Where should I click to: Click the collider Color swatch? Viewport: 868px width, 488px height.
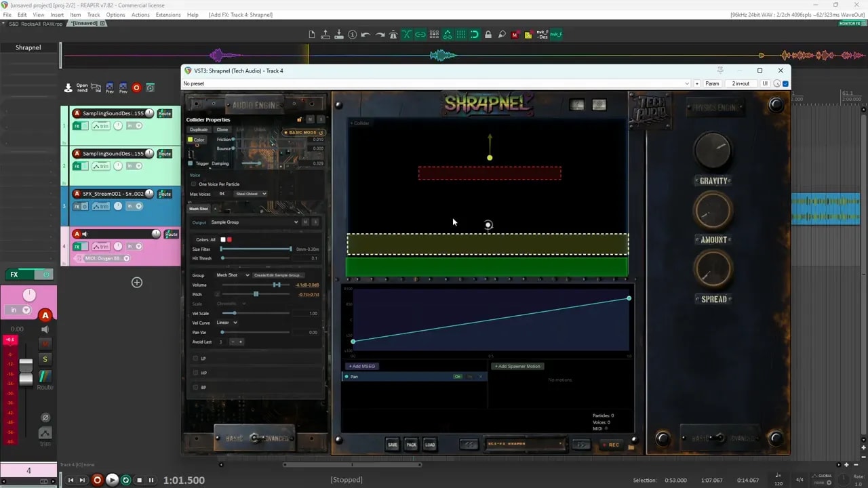click(191, 140)
